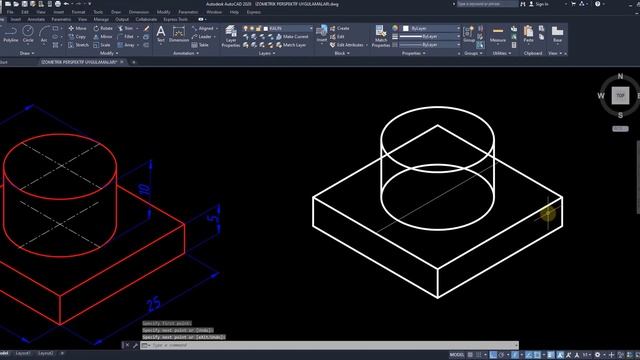Choose the Aligned dimension tool
This screenshot has width=640, height=360.
(x=203, y=28)
